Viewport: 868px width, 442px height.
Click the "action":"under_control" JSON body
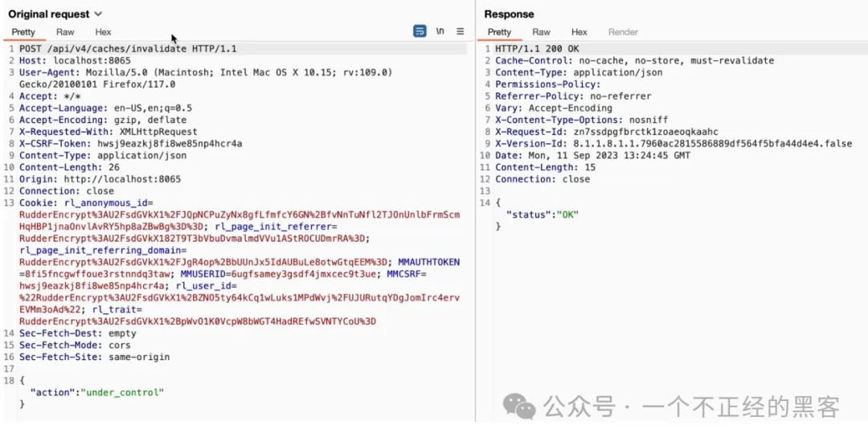coord(97,392)
